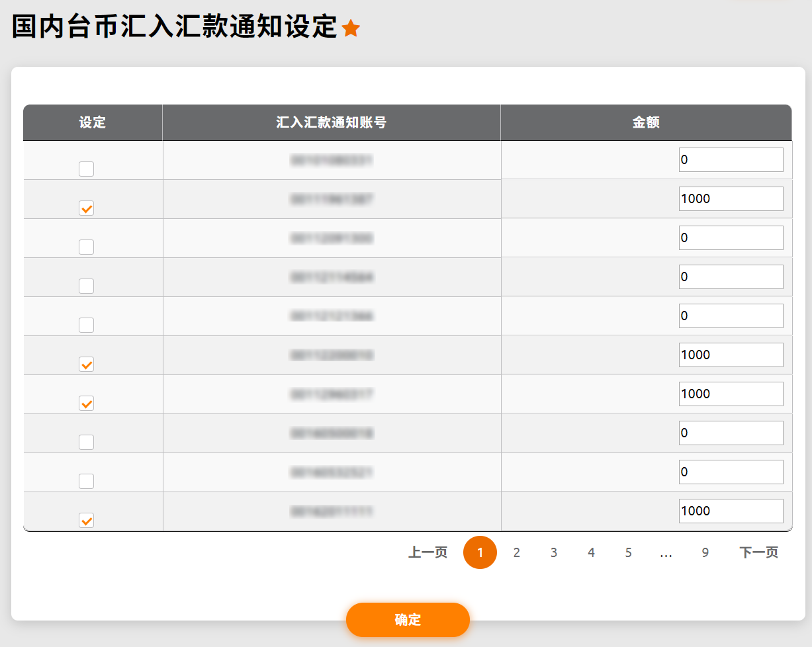Click the orange favorite star icon
This screenshot has width=812, height=647.
(351, 28)
